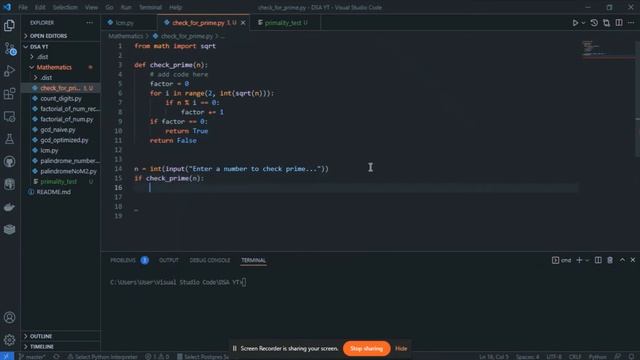Open Explorer views and more actions menu
640x360 pixels.
89,23
